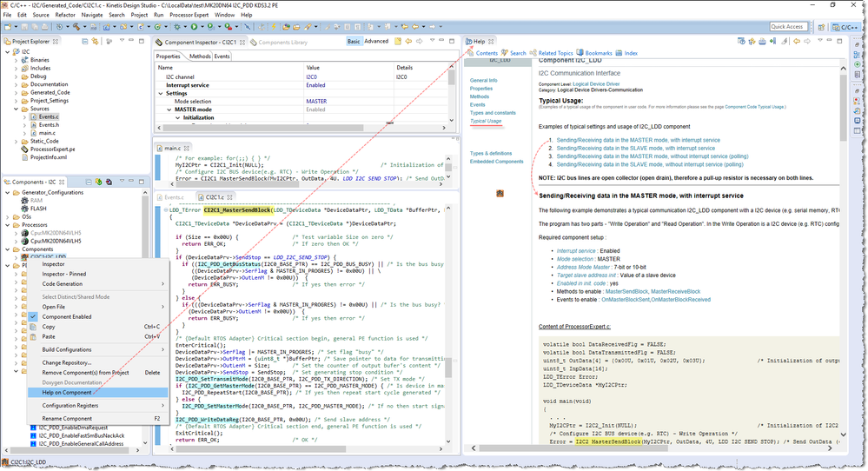Collapse the MASTER mode settings group

[169, 109]
